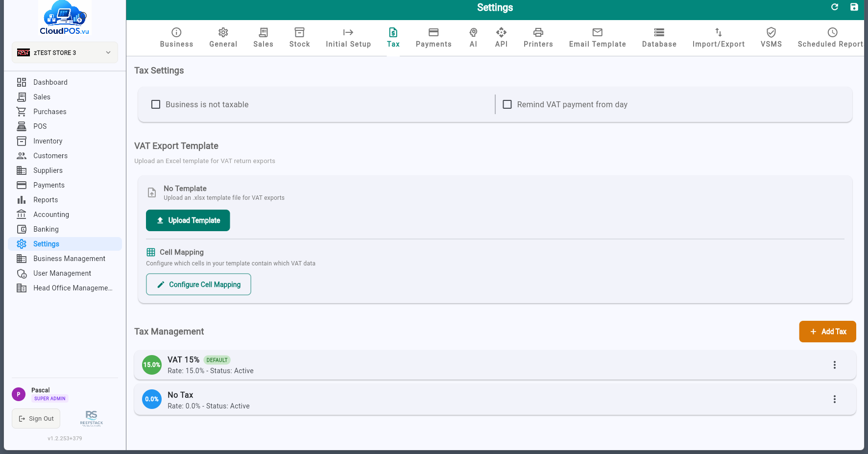Click the Tax Management heading
The image size is (868, 454).
(x=169, y=332)
